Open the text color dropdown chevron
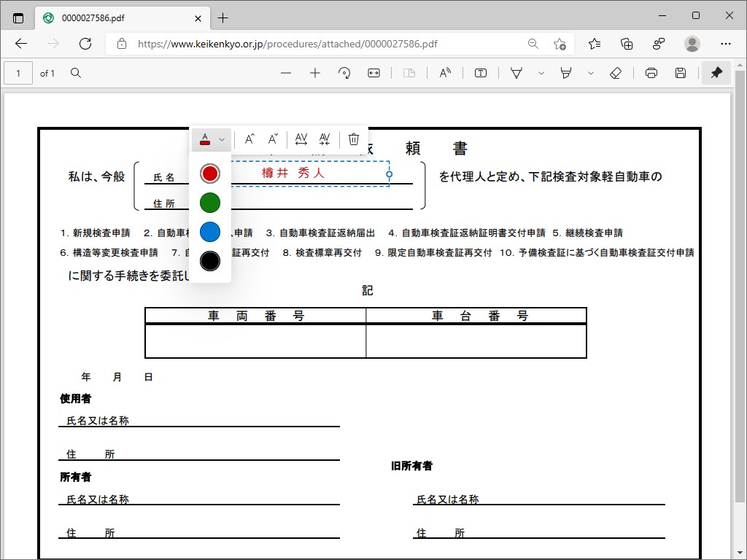The height and width of the screenshot is (560, 747). pos(220,139)
